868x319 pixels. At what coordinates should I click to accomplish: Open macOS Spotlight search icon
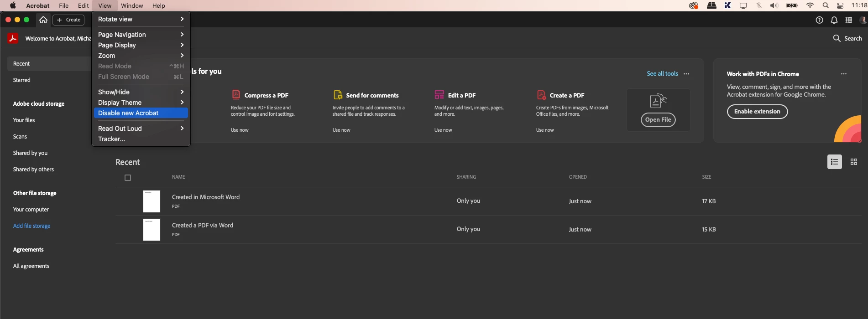825,5
